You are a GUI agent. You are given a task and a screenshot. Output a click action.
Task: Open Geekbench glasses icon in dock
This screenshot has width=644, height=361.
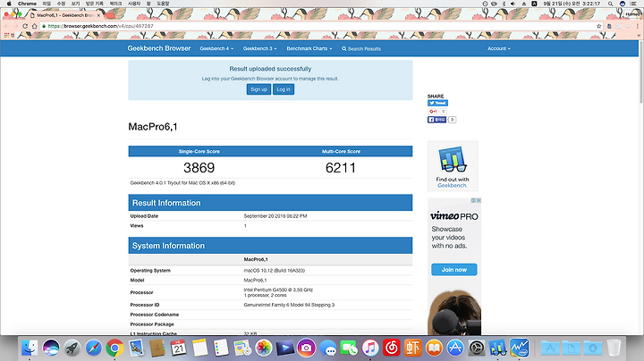[498, 348]
